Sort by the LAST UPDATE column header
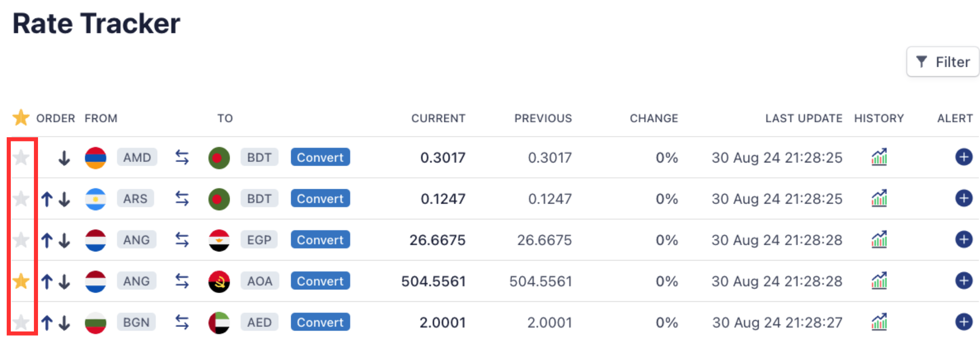Image resolution: width=980 pixels, height=347 pixels. (x=803, y=118)
